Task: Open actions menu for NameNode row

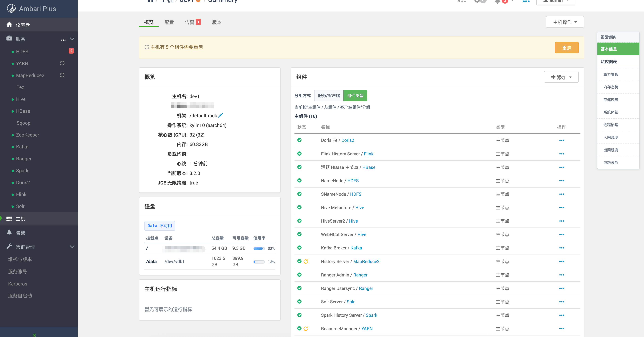Action: click(x=561, y=181)
